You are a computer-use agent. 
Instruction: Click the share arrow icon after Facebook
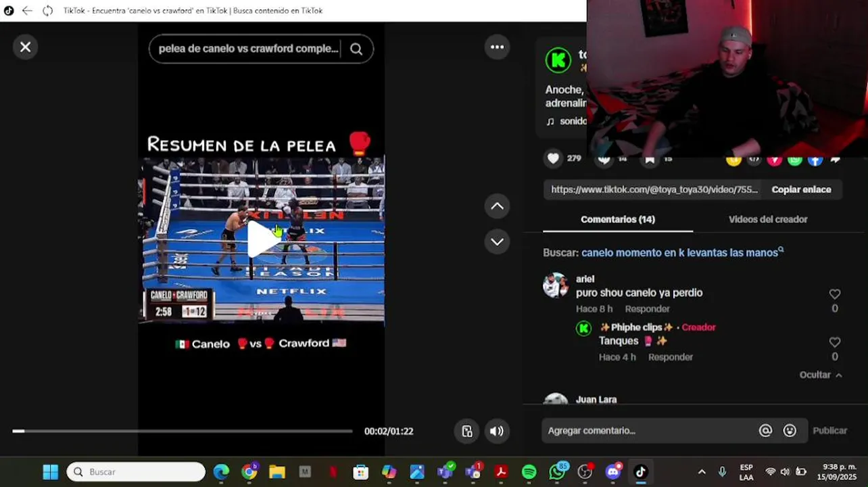tap(836, 160)
